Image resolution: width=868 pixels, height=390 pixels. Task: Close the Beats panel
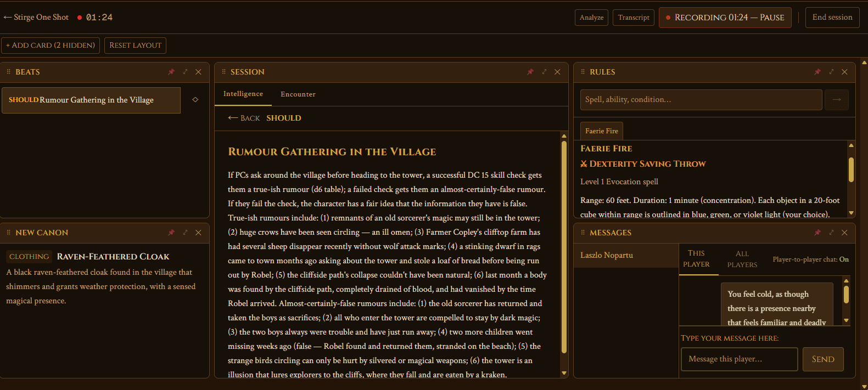[198, 72]
